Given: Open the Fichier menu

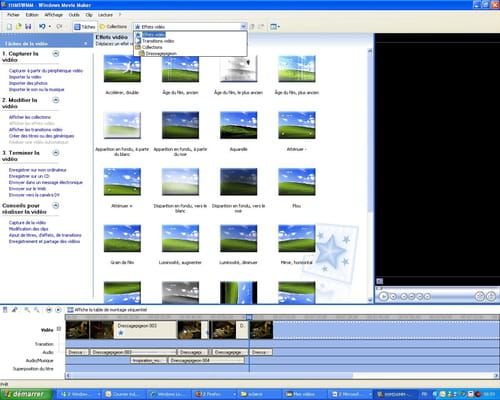Looking at the screenshot, I should [14, 15].
